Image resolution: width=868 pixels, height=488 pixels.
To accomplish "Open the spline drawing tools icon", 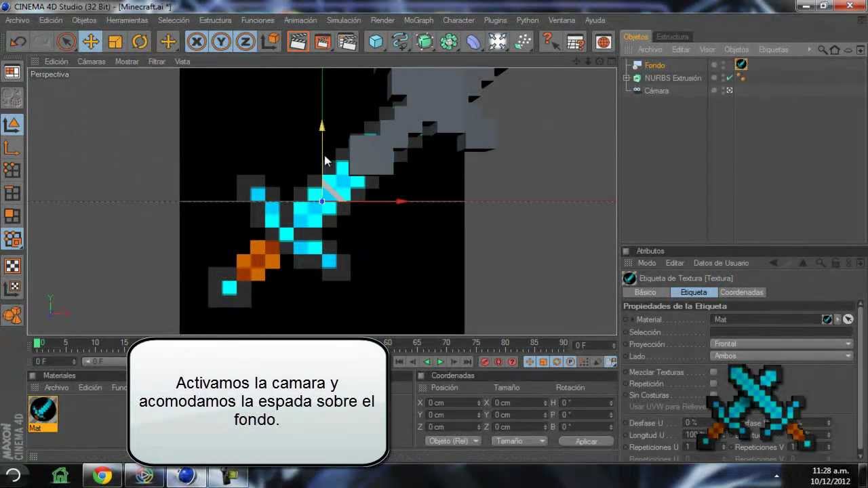I will click(x=400, y=42).
